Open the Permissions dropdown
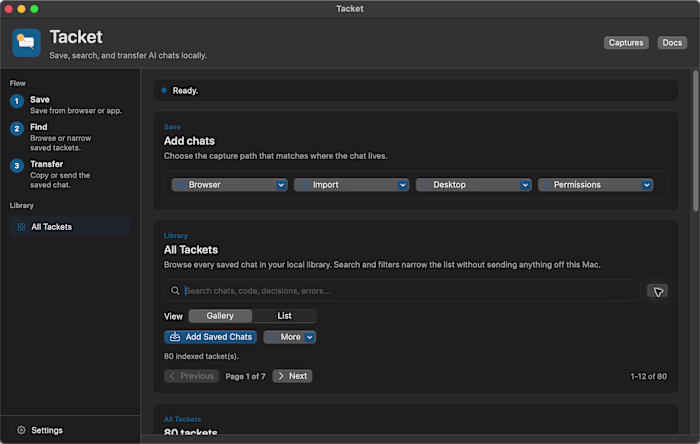Image resolution: width=700 pixels, height=444 pixels. pyautogui.click(x=596, y=185)
